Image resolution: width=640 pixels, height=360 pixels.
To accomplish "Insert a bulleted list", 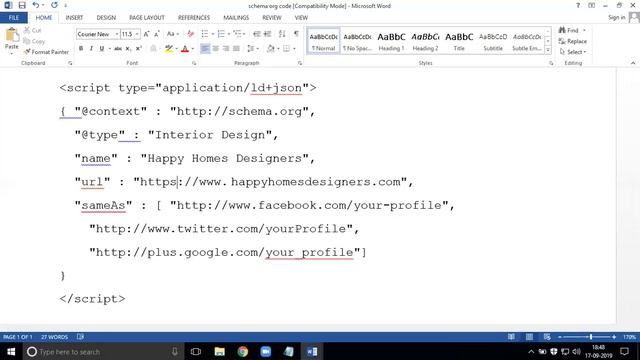I will [205, 34].
